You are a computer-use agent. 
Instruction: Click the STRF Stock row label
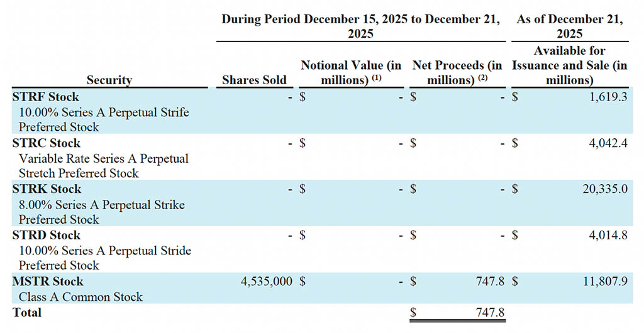pos(47,97)
